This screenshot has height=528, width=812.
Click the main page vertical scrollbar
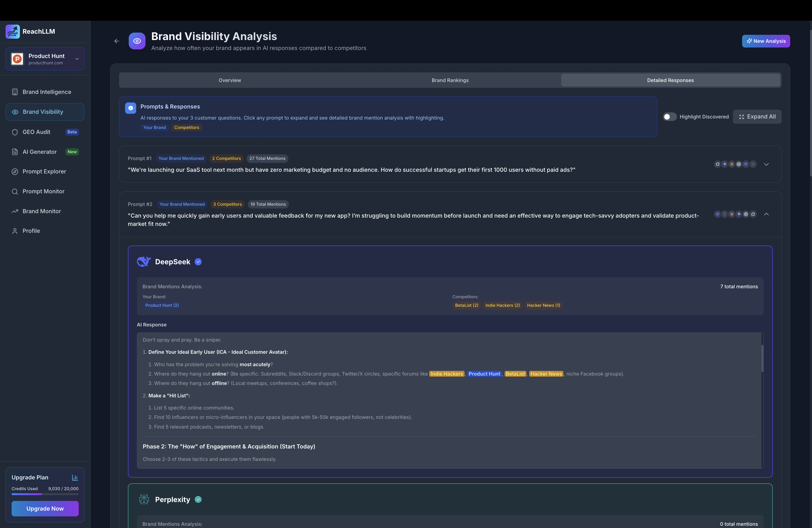tap(811, 102)
